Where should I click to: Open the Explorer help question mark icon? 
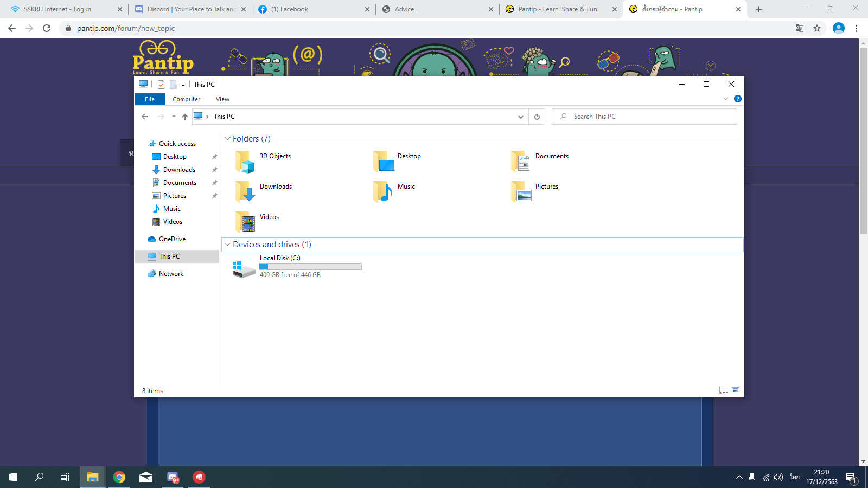click(x=737, y=99)
